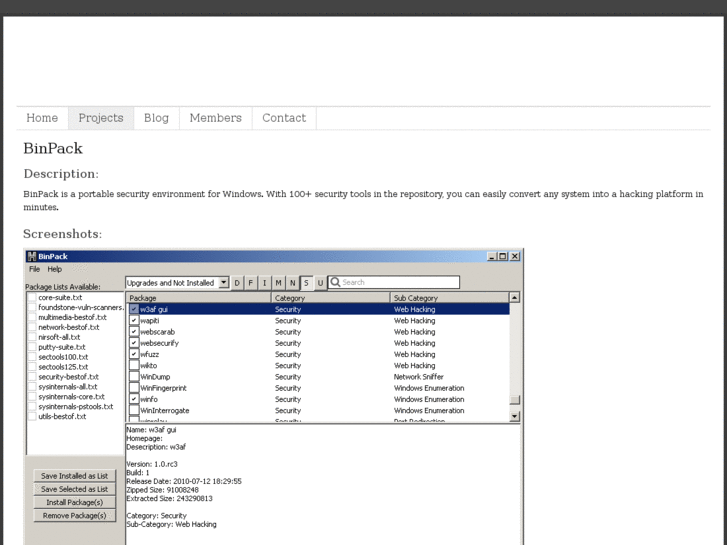Click the package list scroll down arrow
Screen dimensions: 727x545
coord(515,417)
